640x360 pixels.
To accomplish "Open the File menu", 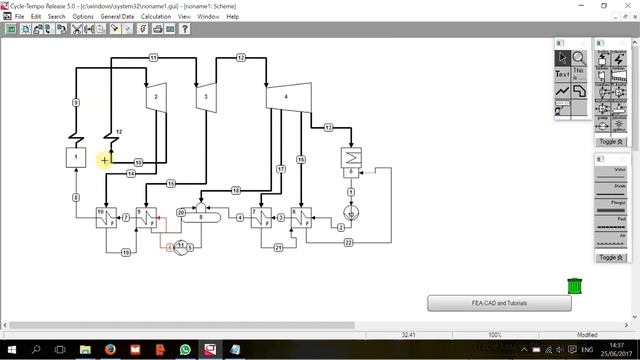I will (x=20, y=17).
